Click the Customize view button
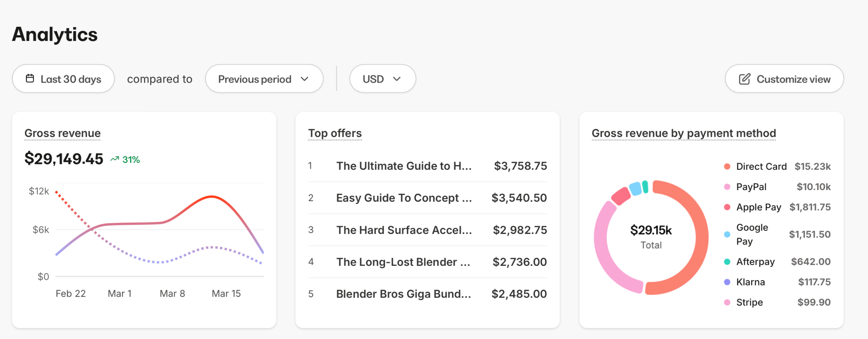The image size is (868, 339). pyautogui.click(x=784, y=79)
